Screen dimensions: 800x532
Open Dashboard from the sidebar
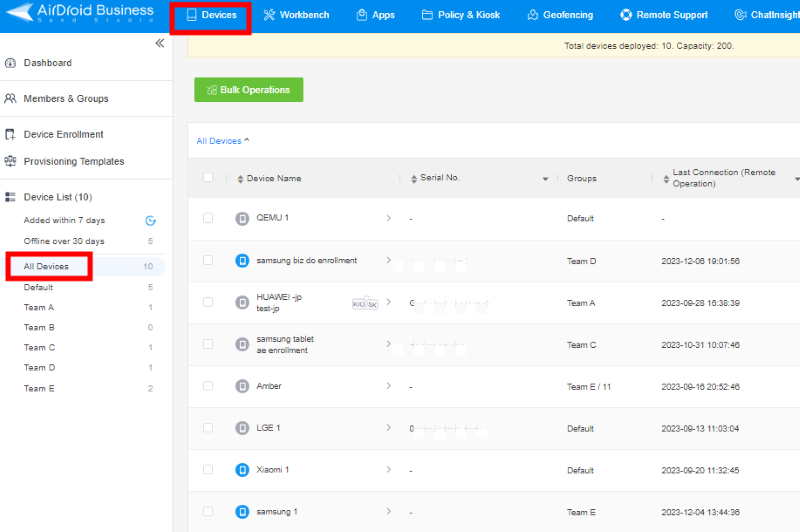point(47,63)
